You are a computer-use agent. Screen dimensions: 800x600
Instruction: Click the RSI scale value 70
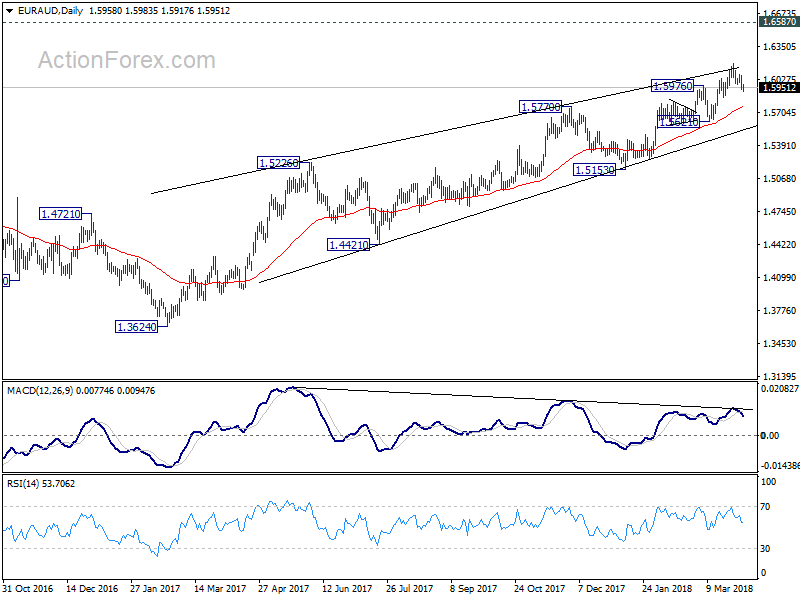[765, 507]
